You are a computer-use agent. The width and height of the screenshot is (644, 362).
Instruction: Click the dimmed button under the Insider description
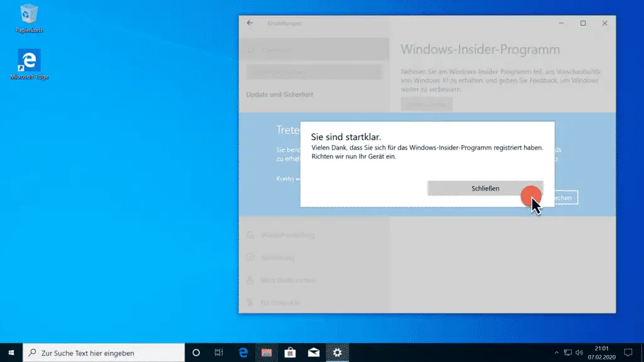[426, 104]
